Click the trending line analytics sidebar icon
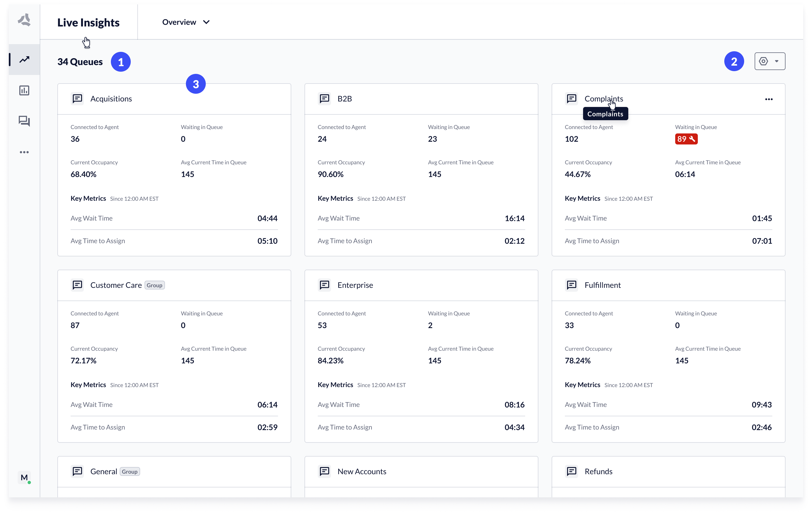812x515 pixels. [24, 60]
